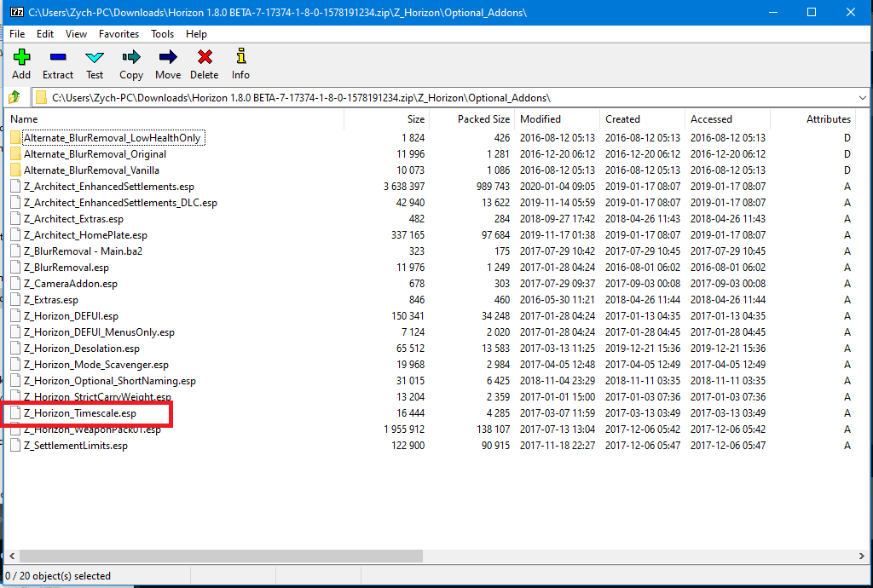Open the Tools menu
The width and height of the screenshot is (873, 588).
click(162, 34)
